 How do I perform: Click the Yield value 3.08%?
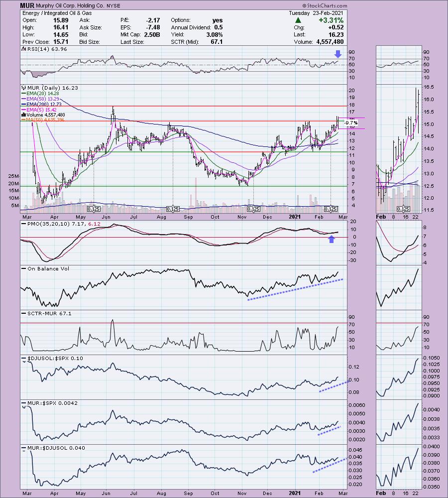pyautogui.click(x=215, y=35)
